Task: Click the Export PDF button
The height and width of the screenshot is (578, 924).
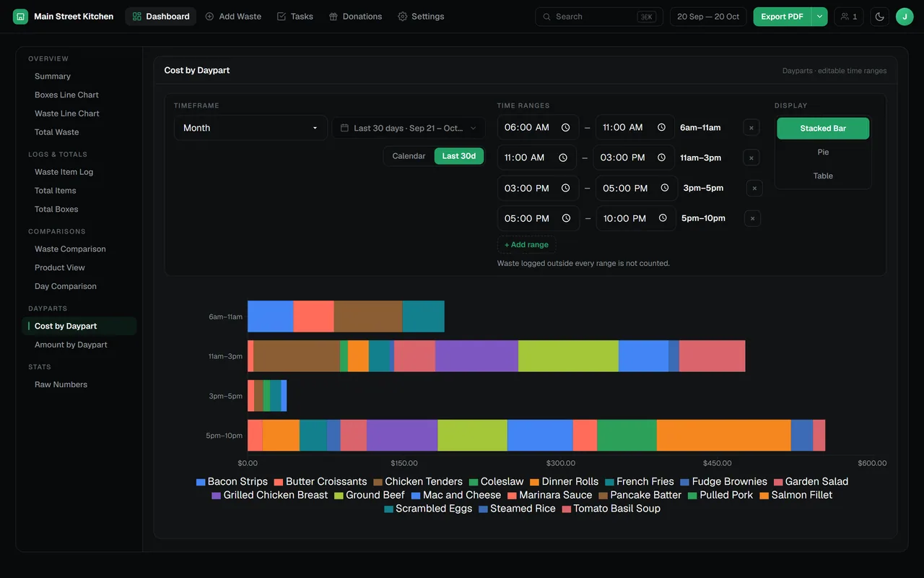Action: [x=783, y=17]
